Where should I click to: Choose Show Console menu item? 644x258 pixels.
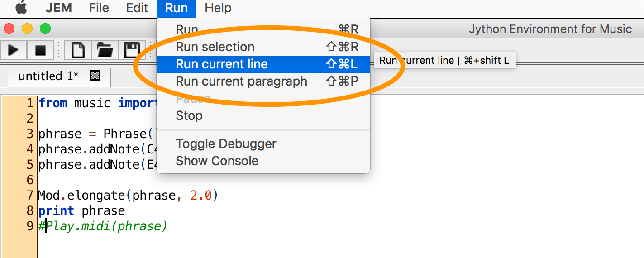click(217, 161)
